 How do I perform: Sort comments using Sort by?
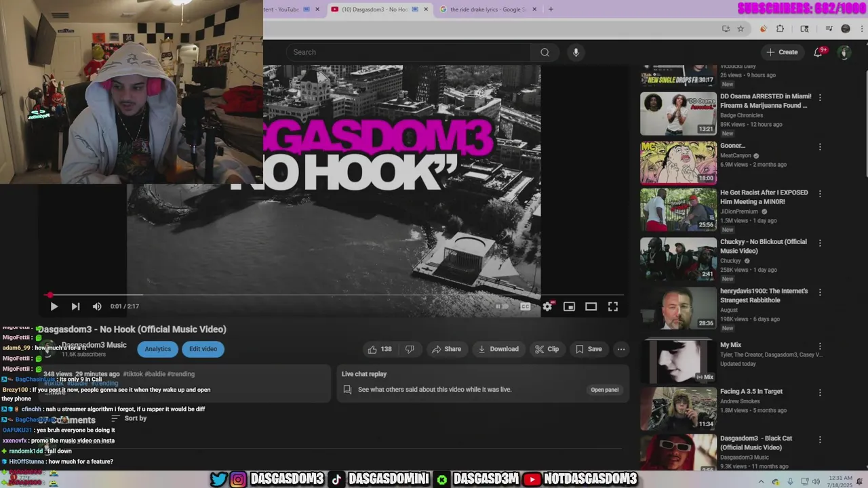coord(129,419)
